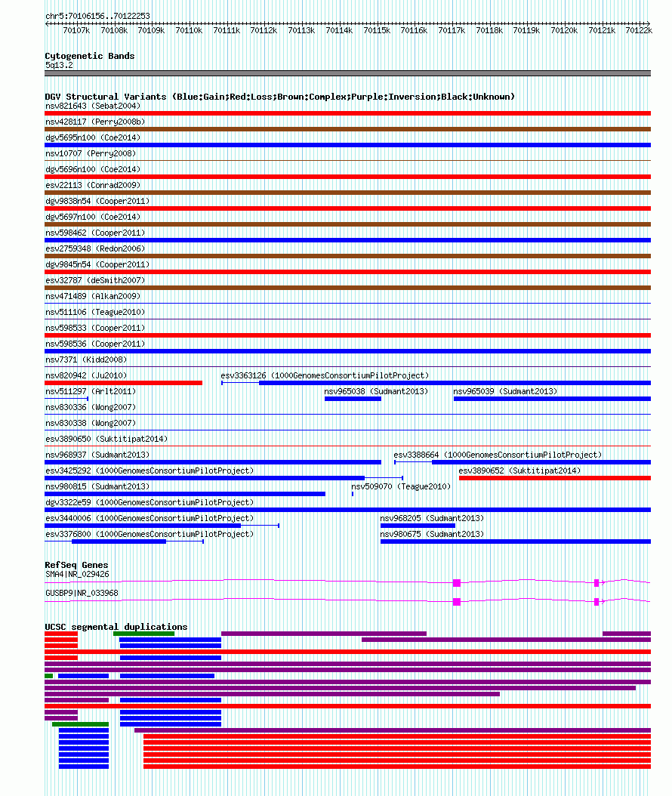Image resolution: width=672 pixels, height=796 pixels.
Task: Click the 70116k ruler tick label
Action: click(x=414, y=30)
